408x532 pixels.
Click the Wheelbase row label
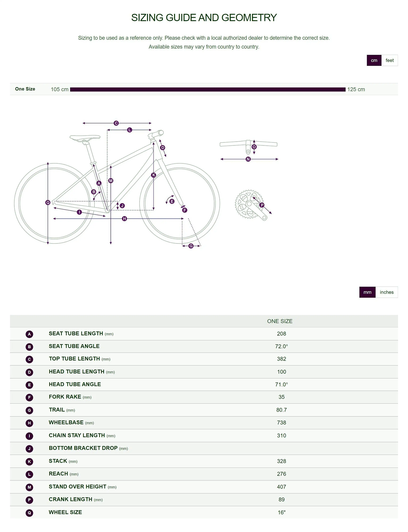pyautogui.click(x=66, y=423)
